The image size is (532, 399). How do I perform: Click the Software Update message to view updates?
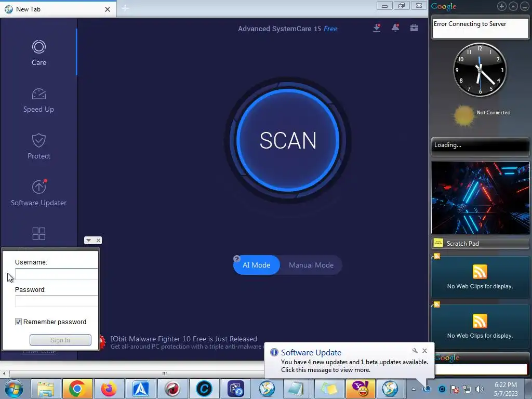pyautogui.click(x=354, y=366)
